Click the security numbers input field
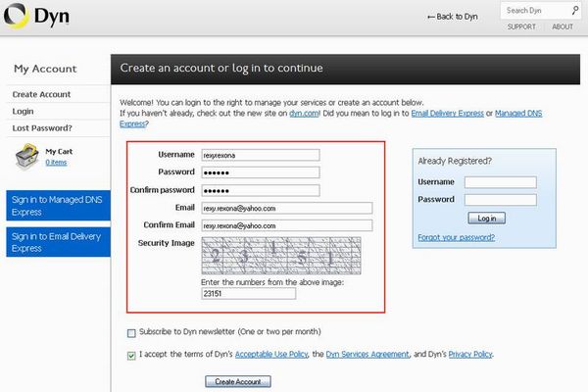This screenshot has width=588, height=392. tap(248, 293)
